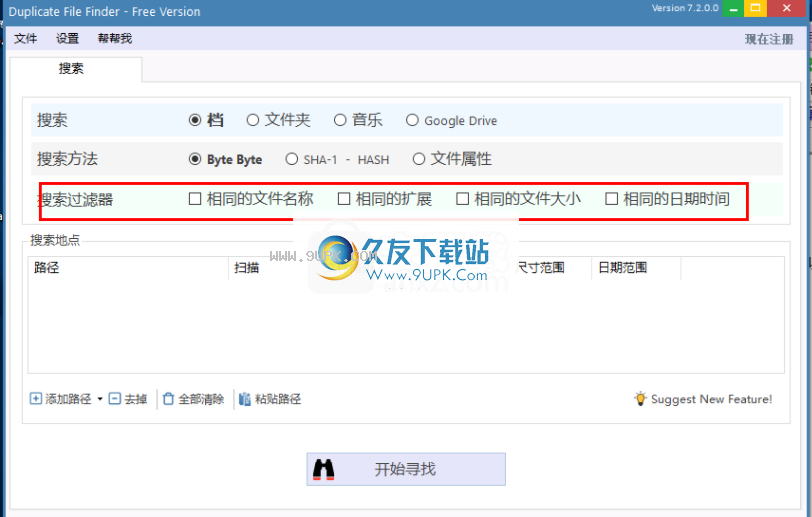Click the binoculars icon on 开始寻找
Viewport: 812px width, 517px height.
click(324, 469)
